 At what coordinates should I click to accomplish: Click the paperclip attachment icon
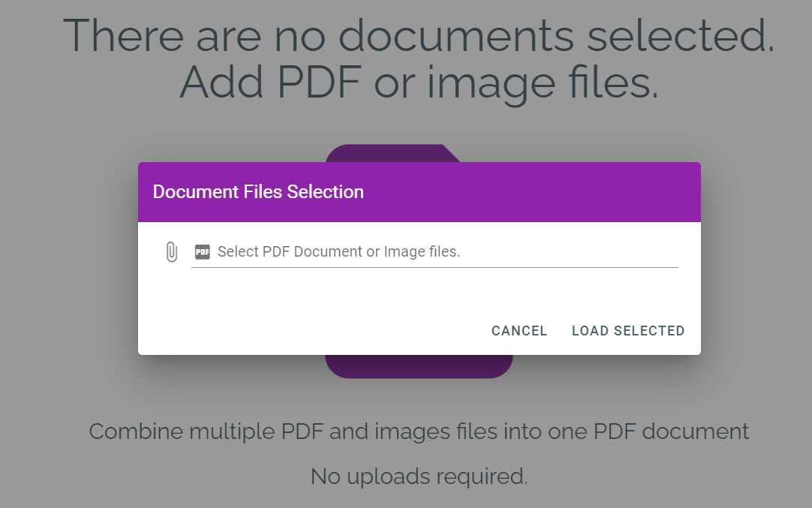coord(171,252)
